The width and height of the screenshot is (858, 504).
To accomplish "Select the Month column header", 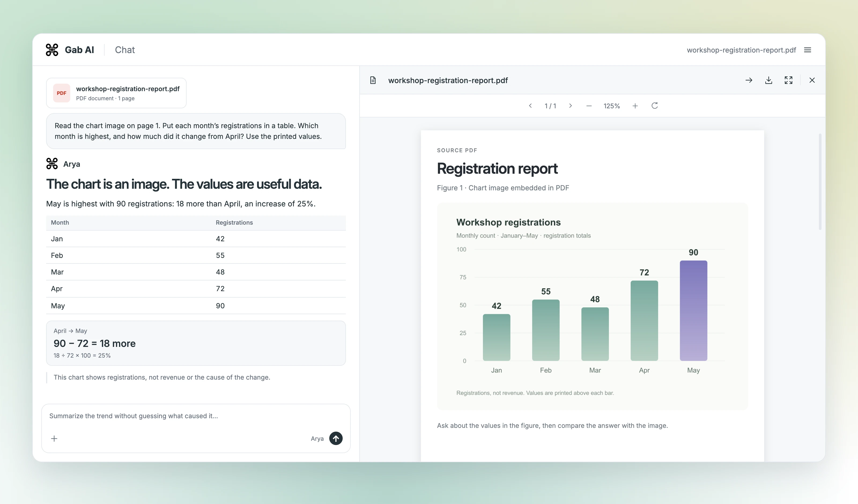I will click(x=60, y=223).
